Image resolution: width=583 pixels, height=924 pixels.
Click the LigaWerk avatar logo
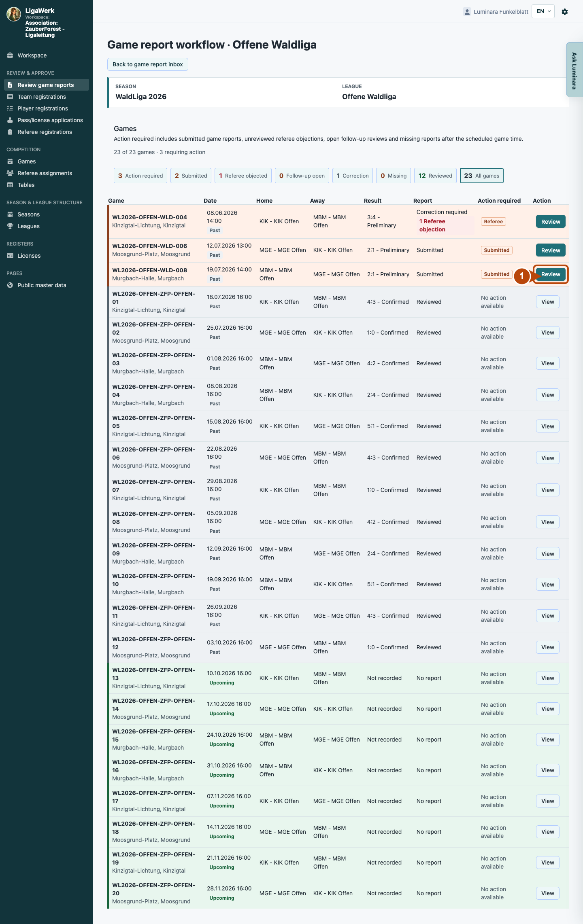click(x=14, y=14)
